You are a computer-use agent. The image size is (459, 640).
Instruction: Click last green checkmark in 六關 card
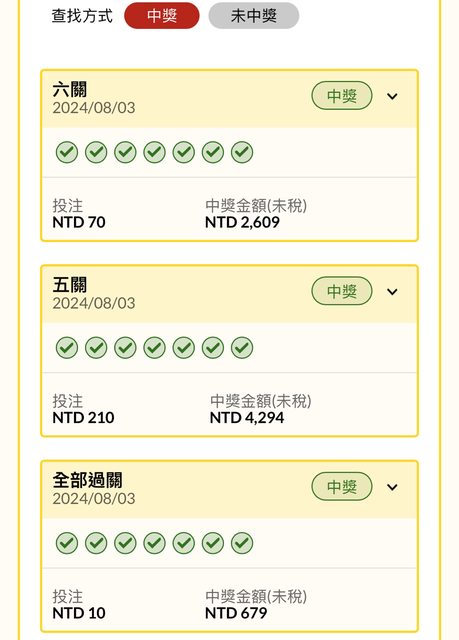click(x=242, y=152)
